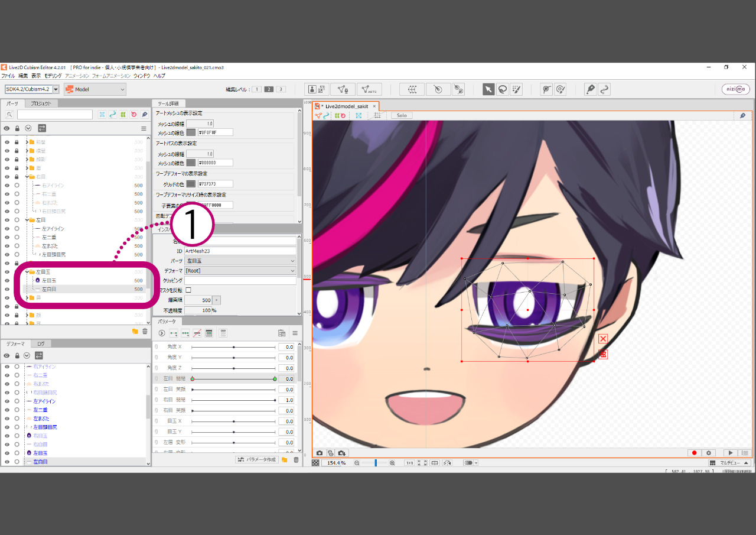Click the メッシュの線色 #8F8F8F color swatch
Screen dimensions: 756x535
(191, 132)
